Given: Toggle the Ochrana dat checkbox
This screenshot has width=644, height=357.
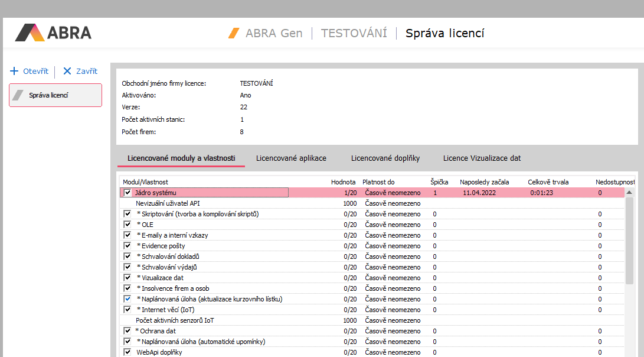Looking at the screenshot, I should point(128,331).
